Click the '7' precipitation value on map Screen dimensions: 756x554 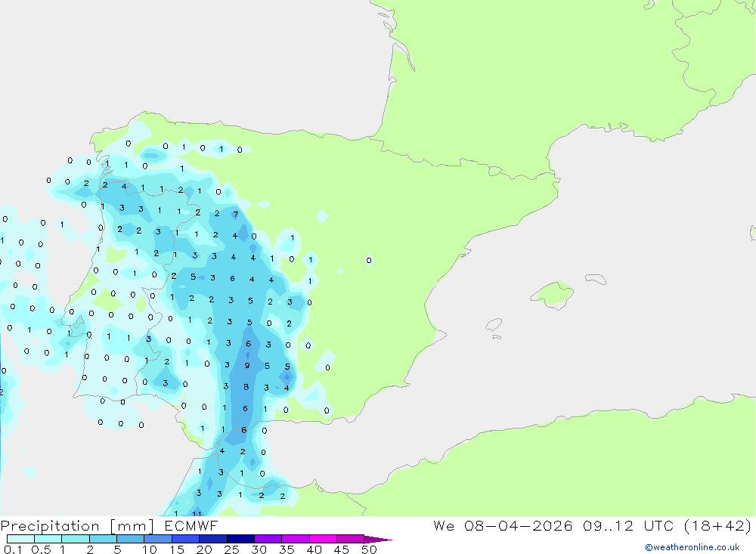click(236, 214)
